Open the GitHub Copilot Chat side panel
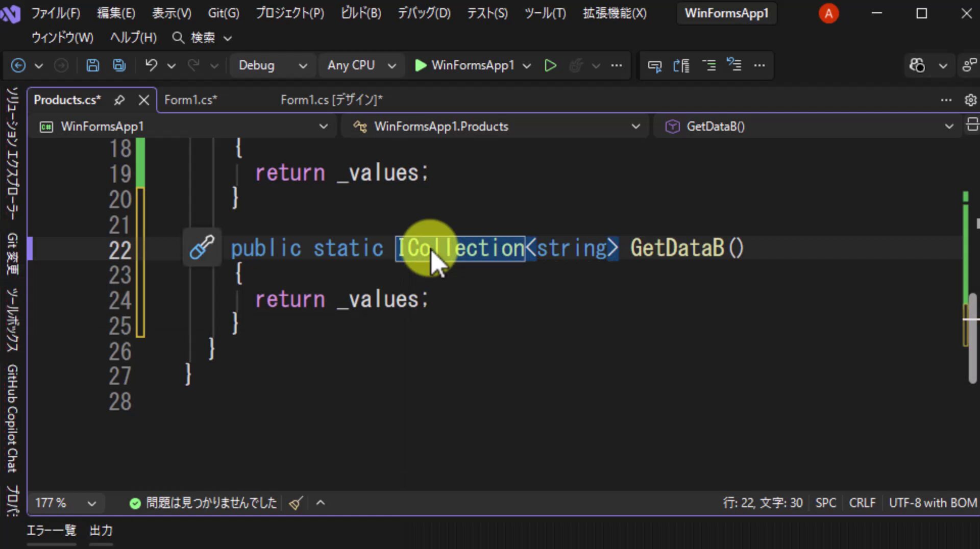 click(x=12, y=418)
